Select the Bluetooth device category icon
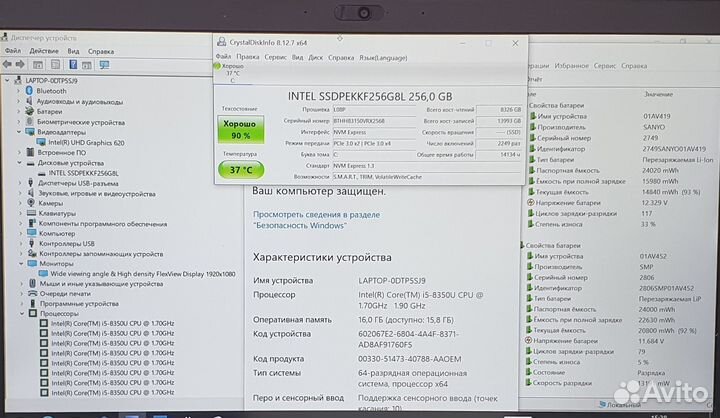Viewport: 720px width, 418px height. tap(29, 91)
